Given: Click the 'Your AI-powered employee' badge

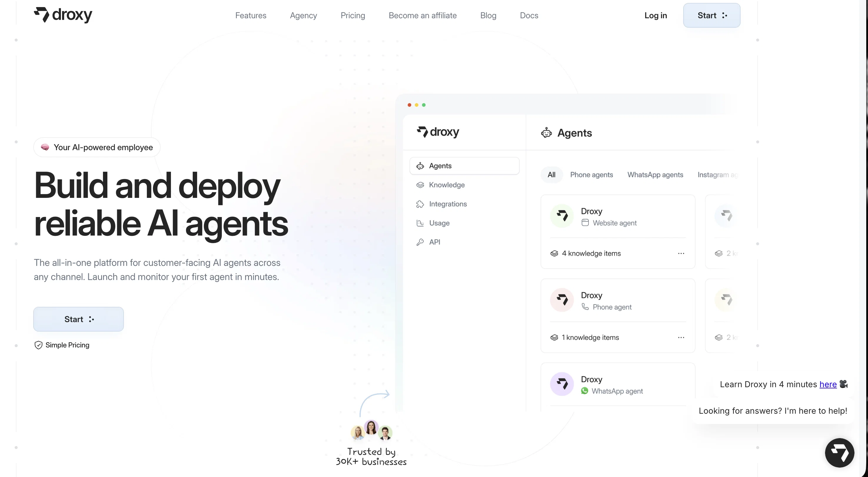Looking at the screenshot, I should click(x=97, y=147).
